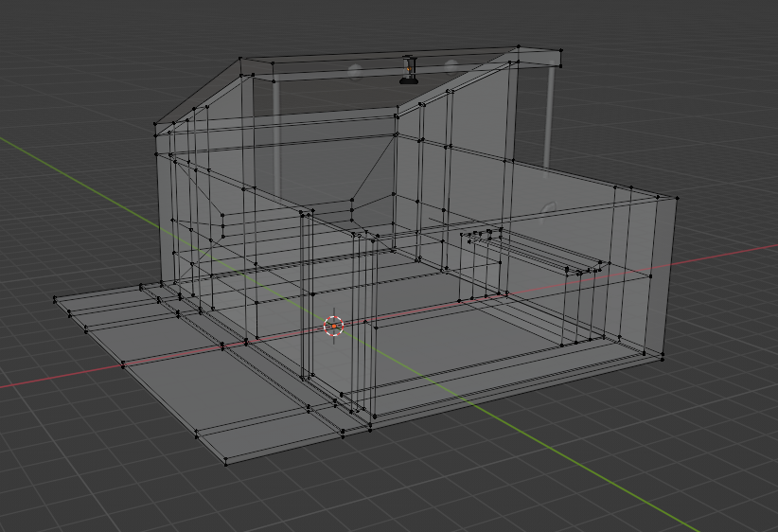The height and width of the screenshot is (532, 778).
Task: Select the floor-edge vertex on the red X axis, left
Action: pos(123,365)
